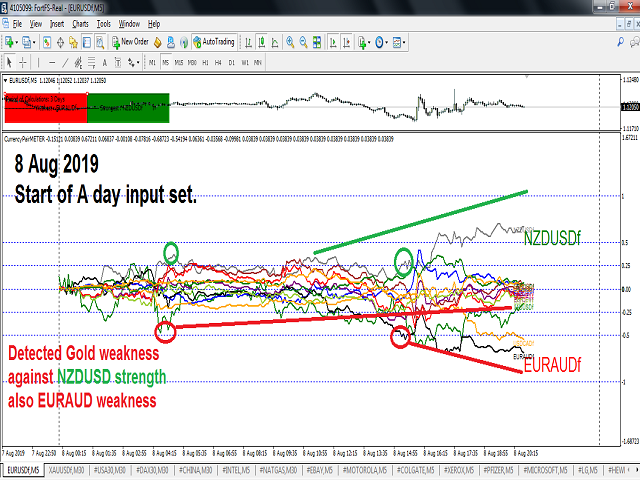Select the draw trendline tool
This screenshot has width=640, height=480.
65,61
